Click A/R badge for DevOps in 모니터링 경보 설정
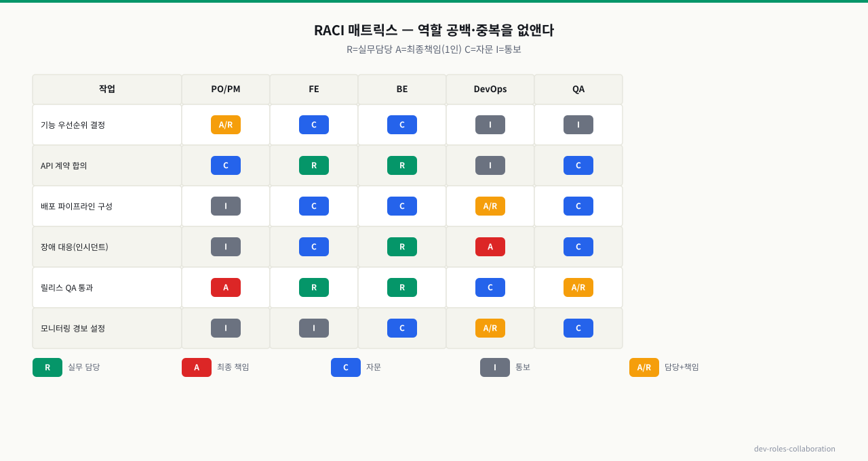This screenshot has width=868, height=461. pyautogui.click(x=490, y=328)
